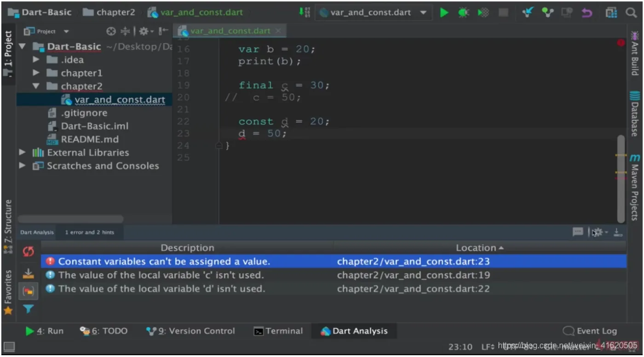
Task: Hide Project panel icon
Action: (163, 31)
